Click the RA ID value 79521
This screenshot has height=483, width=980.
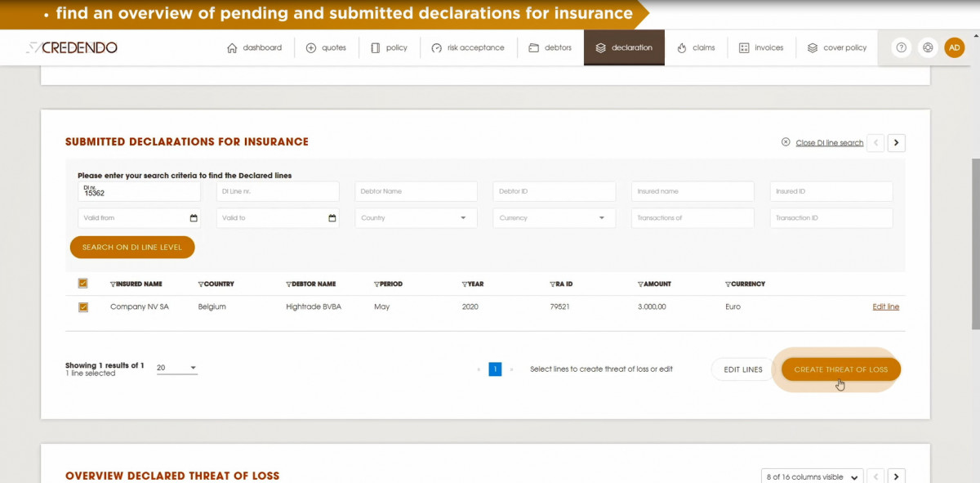point(559,307)
